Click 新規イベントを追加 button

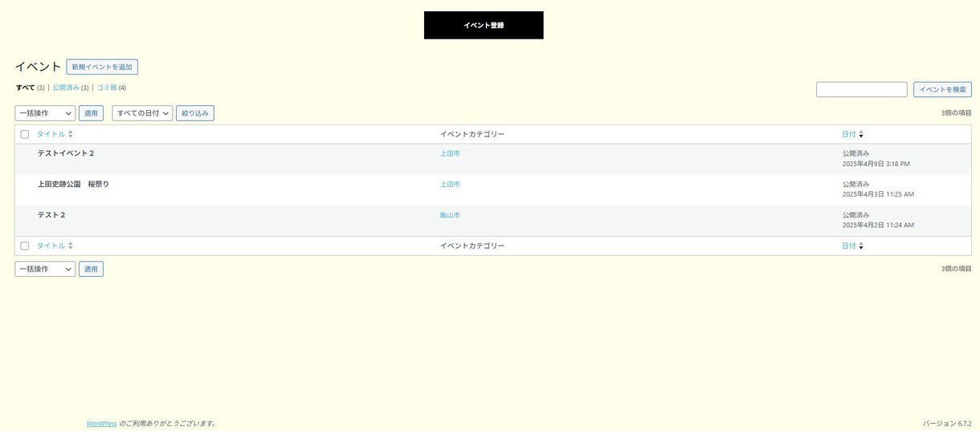click(x=102, y=67)
